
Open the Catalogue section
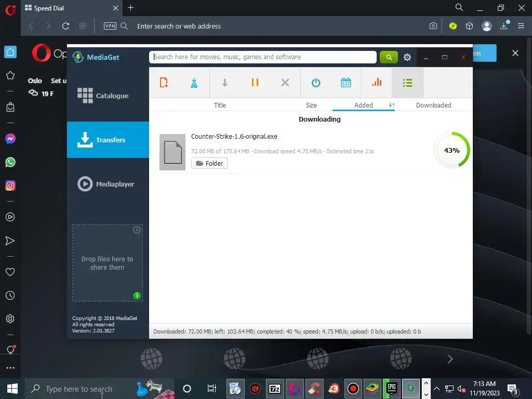coord(108,96)
